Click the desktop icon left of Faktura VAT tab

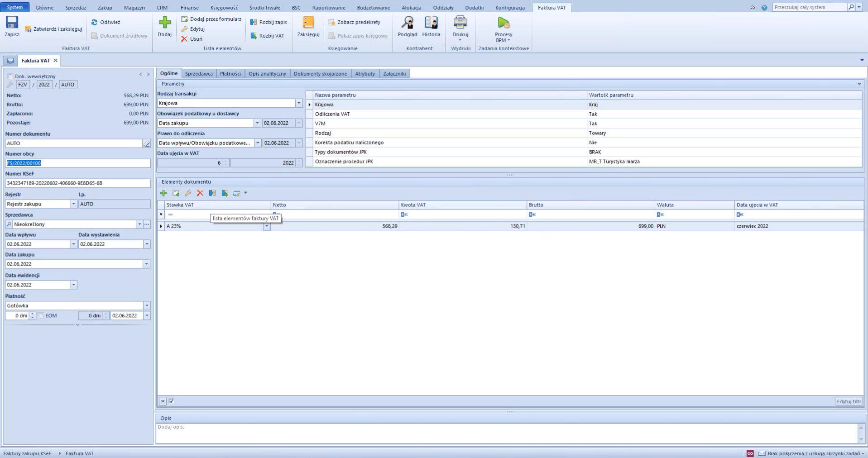tap(10, 61)
